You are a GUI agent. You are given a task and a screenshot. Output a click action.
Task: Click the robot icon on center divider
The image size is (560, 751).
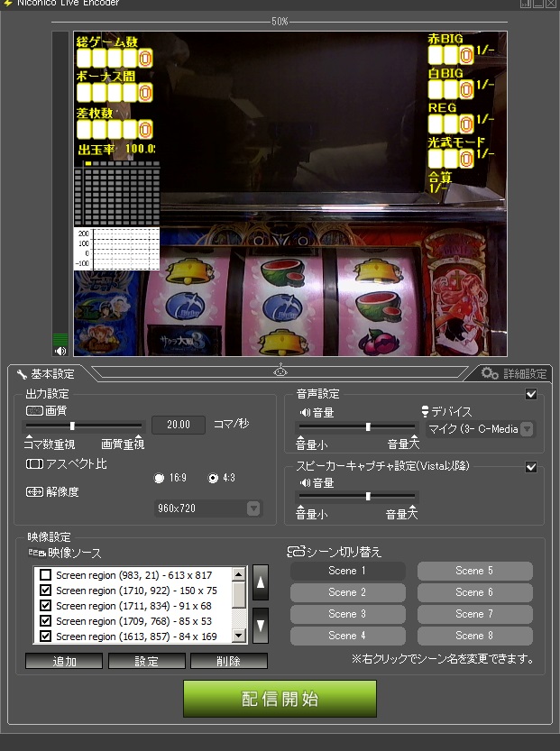coord(280,370)
